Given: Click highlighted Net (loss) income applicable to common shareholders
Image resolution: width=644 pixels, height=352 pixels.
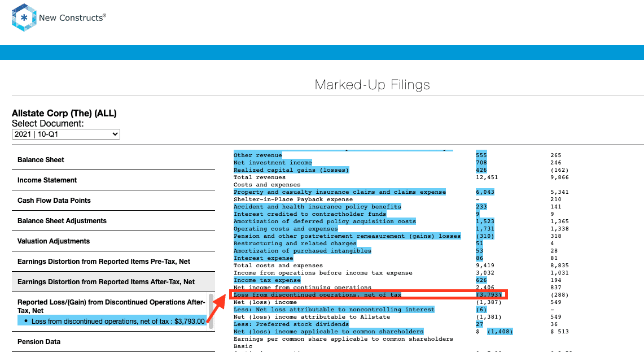Looking at the screenshot, I should pyautogui.click(x=328, y=332).
